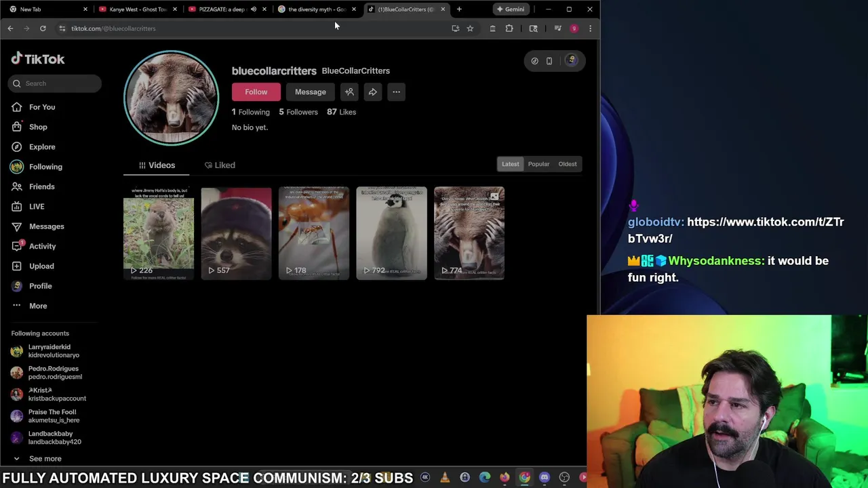Open Discord from the taskbar
The width and height of the screenshot is (868, 488).
545,478
